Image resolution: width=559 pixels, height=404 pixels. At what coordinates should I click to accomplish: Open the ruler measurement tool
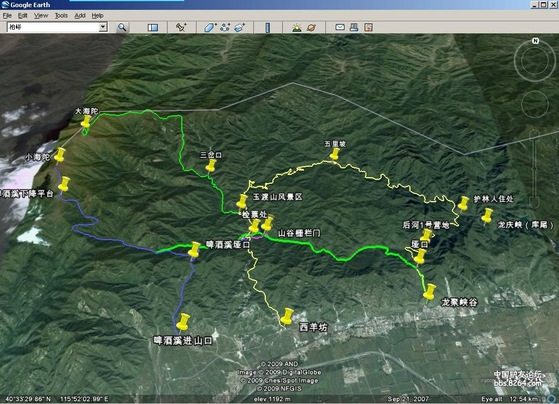coord(268,27)
